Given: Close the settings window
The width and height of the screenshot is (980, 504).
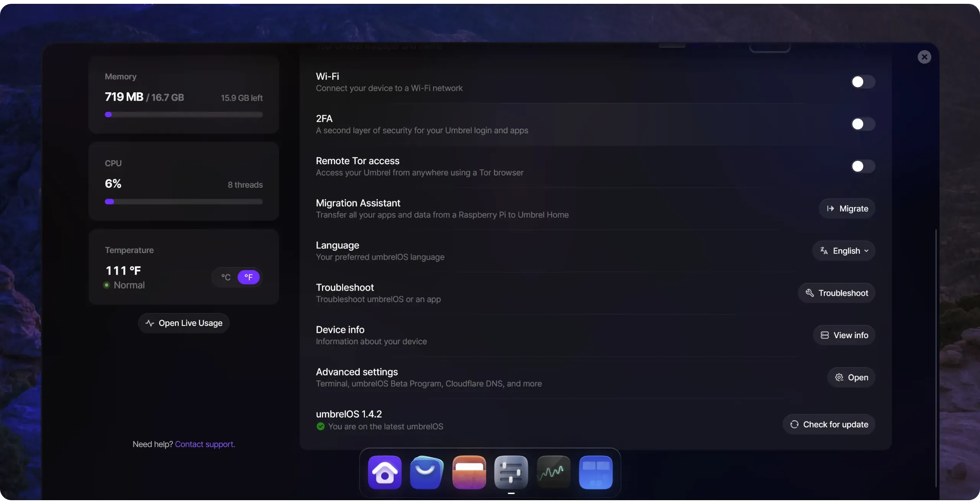Looking at the screenshot, I should point(924,57).
